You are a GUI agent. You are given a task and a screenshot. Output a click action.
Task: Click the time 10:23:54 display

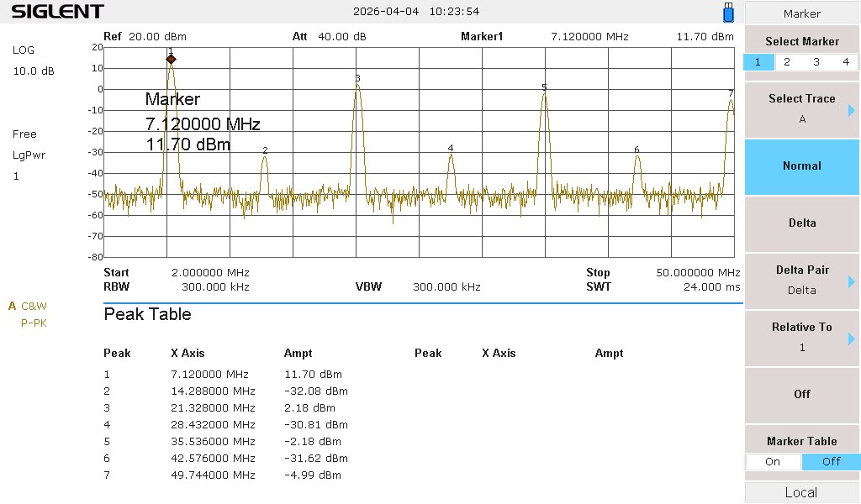pos(454,12)
